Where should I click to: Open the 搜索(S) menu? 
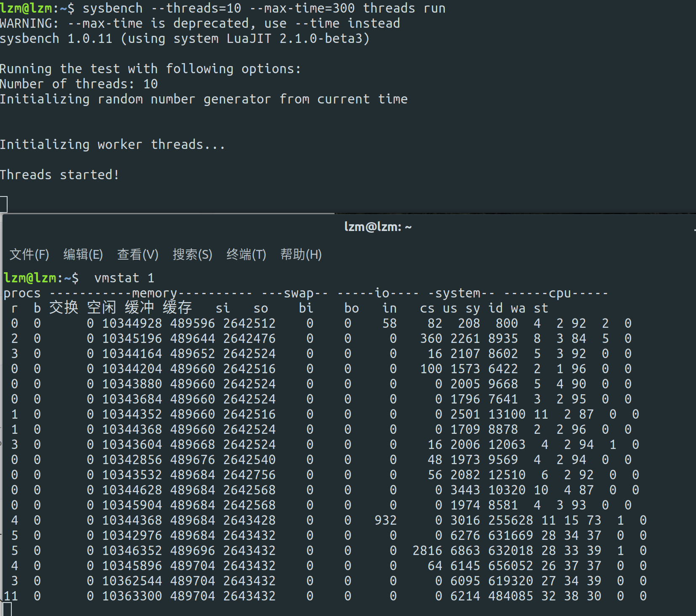tap(192, 254)
